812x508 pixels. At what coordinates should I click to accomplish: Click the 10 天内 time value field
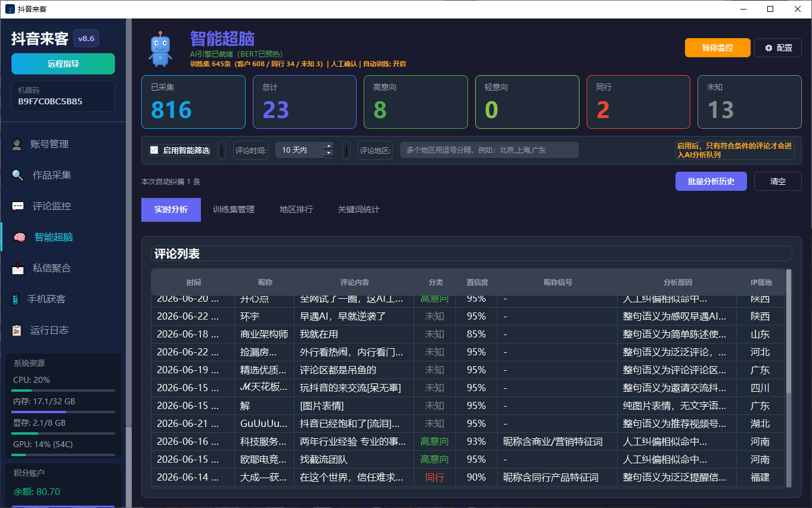click(299, 150)
